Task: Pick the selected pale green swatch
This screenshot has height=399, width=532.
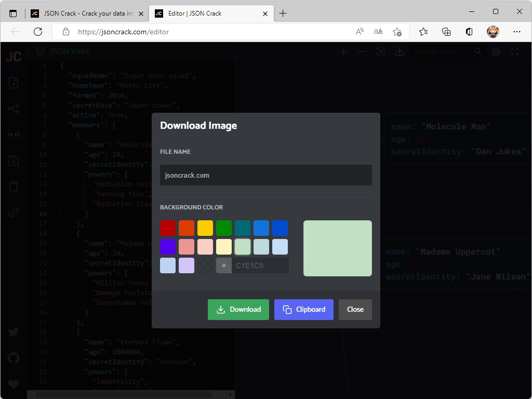Action: (243, 247)
